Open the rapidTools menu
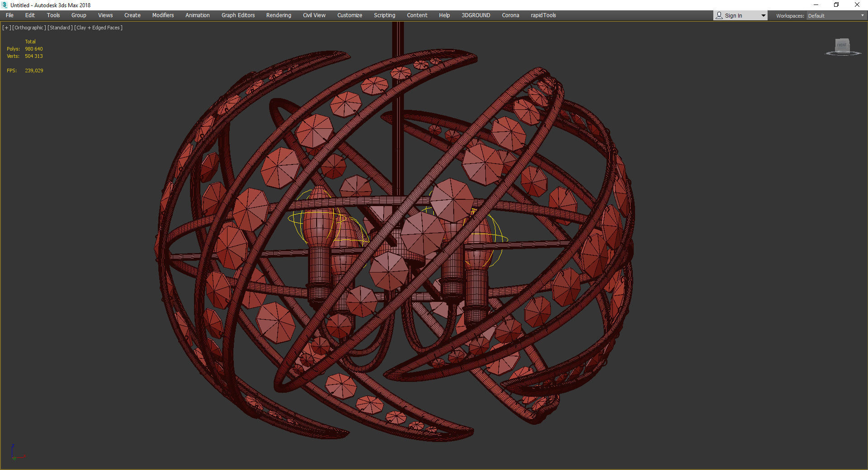 point(543,15)
